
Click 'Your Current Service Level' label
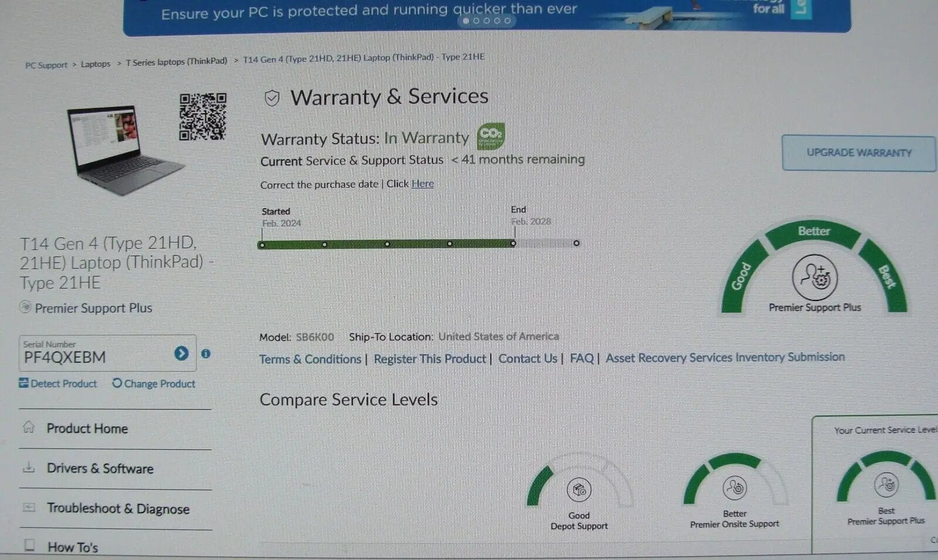[x=886, y=430]
